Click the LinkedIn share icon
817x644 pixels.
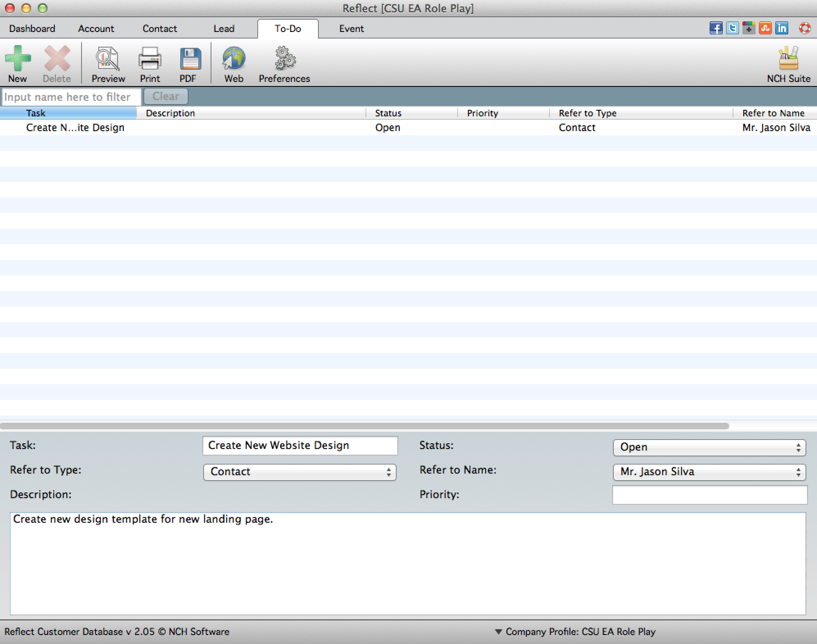(782, 28)
